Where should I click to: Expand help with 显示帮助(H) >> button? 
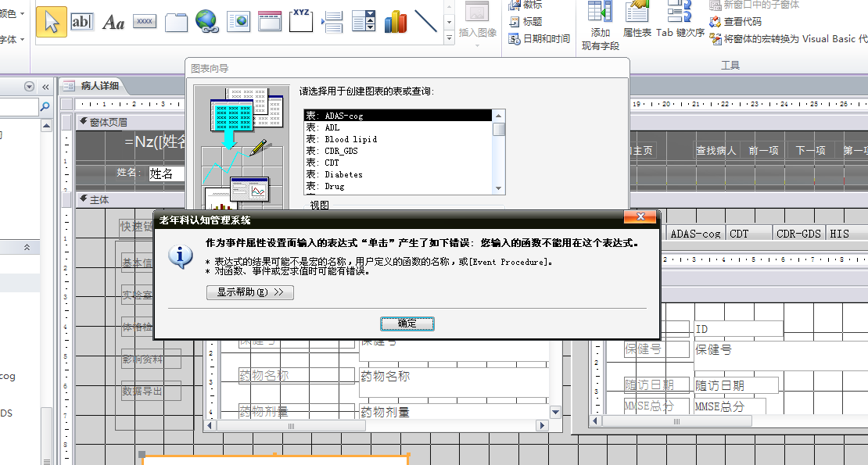[250, 292]
